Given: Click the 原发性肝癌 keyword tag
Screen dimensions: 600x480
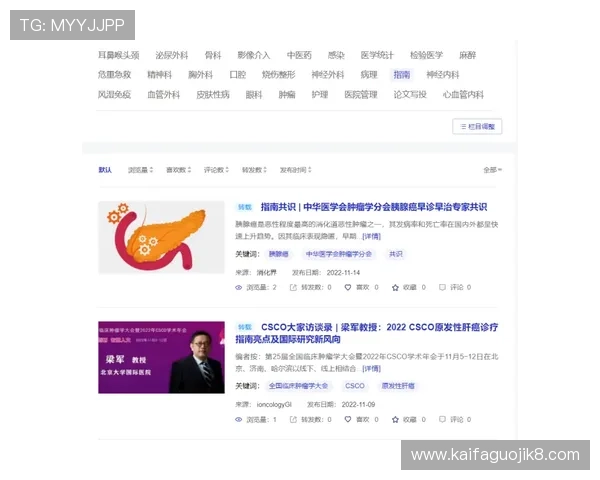Looking at the screenshot, I should tap(398, 386).
